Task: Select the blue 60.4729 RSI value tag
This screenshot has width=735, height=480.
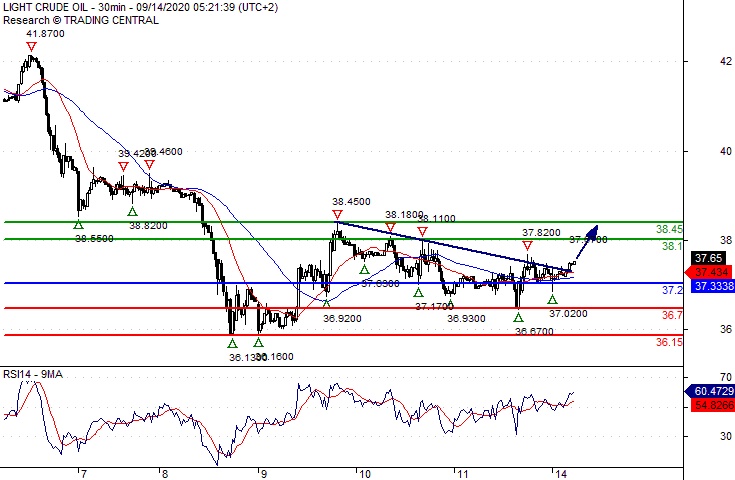Action: point(711,391)
